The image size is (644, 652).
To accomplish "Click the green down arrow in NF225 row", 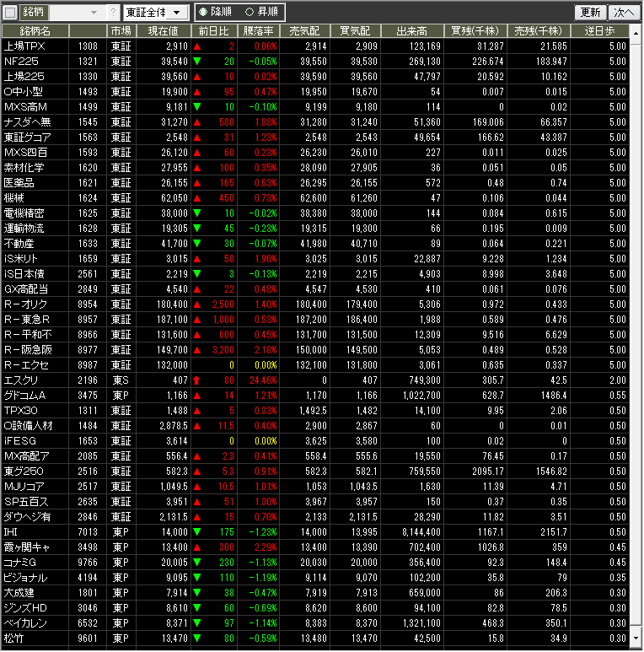I will [x=197, y=62].
